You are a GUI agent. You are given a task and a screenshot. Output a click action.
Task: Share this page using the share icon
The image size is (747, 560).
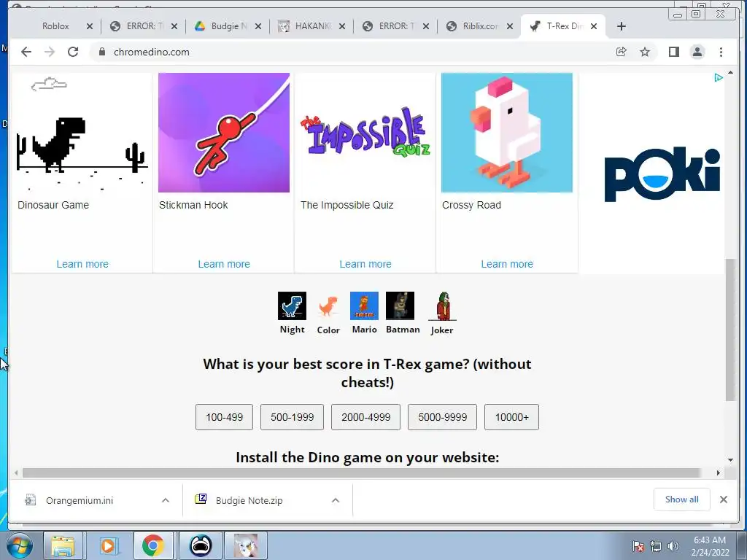coord(621,52)
